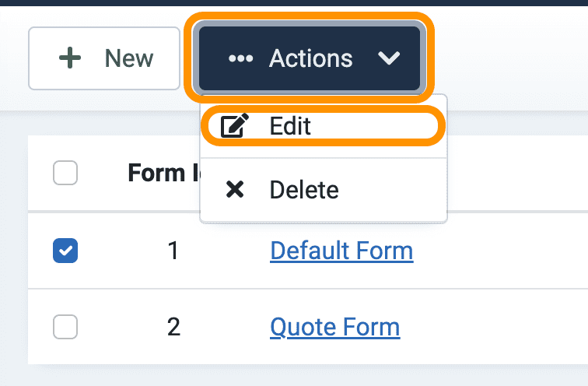The width and height of the screenshot is (588, 386).
Task: Choose Edit from the Actions menu
Action: [324, 125]
